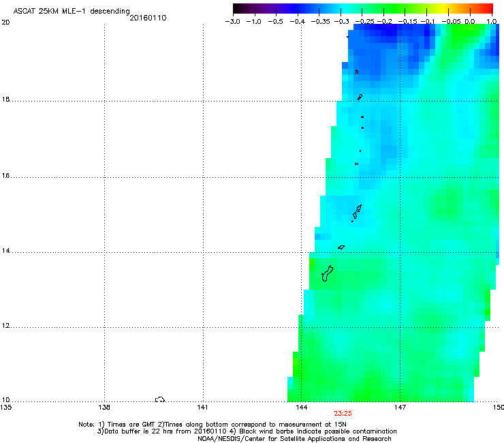Viewport: 504px width, 443px height.
Task: Click the -0.4 color bar label
Action: coord(298,22)
